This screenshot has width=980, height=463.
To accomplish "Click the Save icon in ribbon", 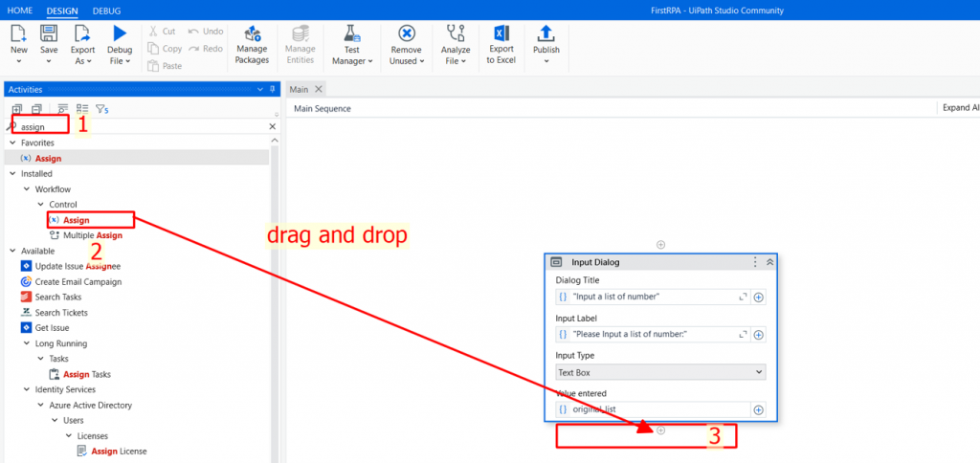I will 49,33.
